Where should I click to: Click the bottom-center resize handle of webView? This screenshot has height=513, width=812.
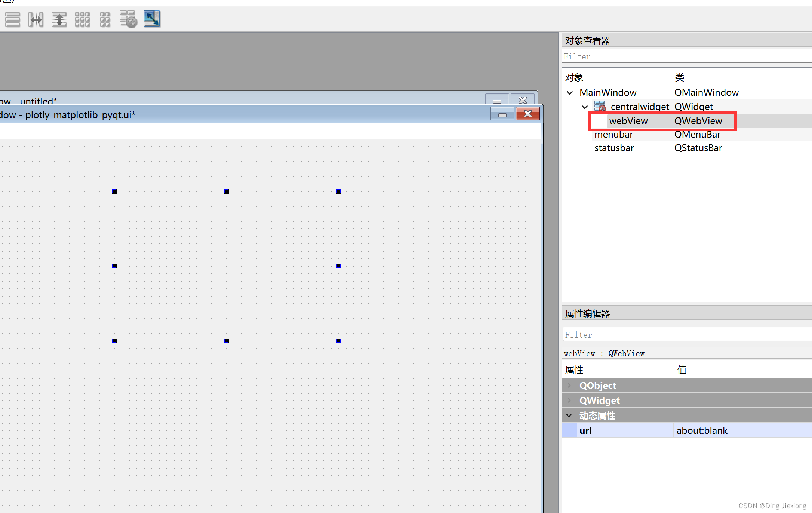point(227,341)
